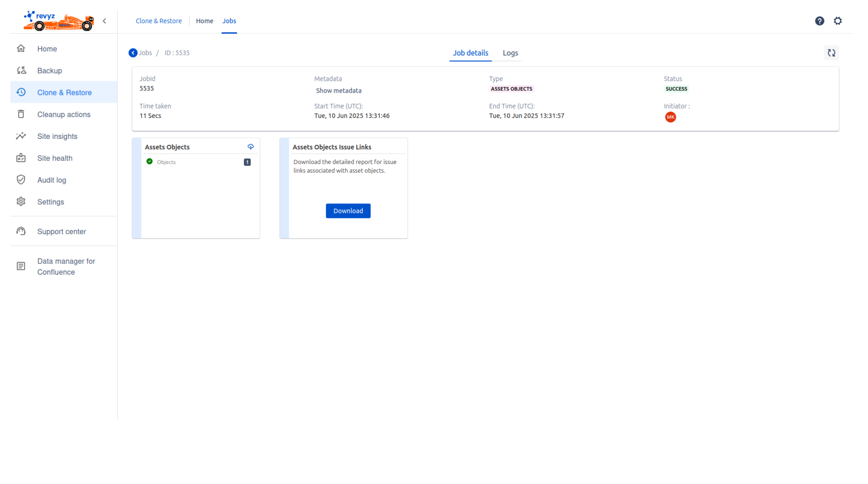Open the top-right settings gear icon
The width and height of the screenshot is (868, 484).
coord(837,21)
